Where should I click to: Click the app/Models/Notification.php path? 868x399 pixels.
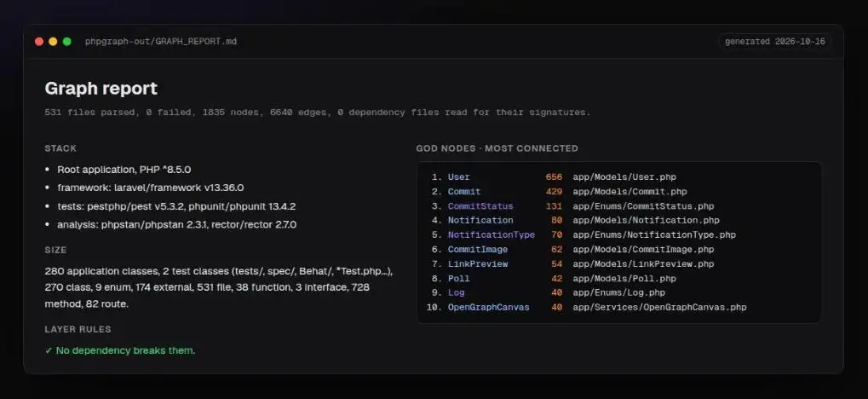tap(646, 221)
